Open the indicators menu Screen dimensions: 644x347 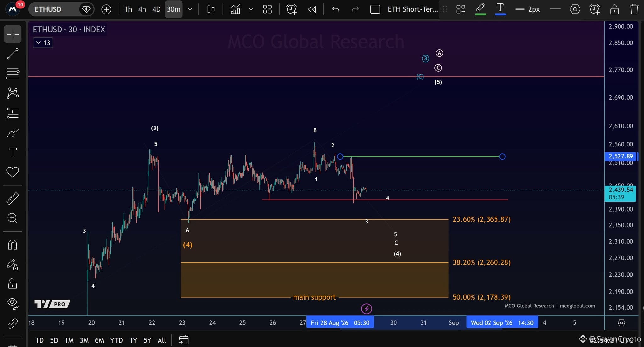click(x=235, y=9)
